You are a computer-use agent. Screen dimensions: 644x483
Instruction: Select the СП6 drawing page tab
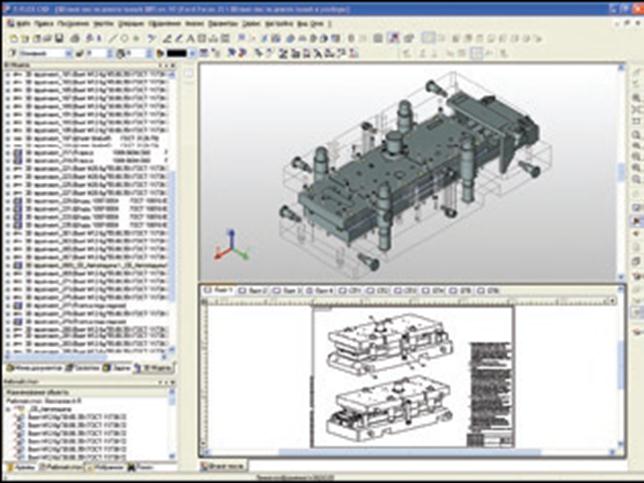pos(490,291)
